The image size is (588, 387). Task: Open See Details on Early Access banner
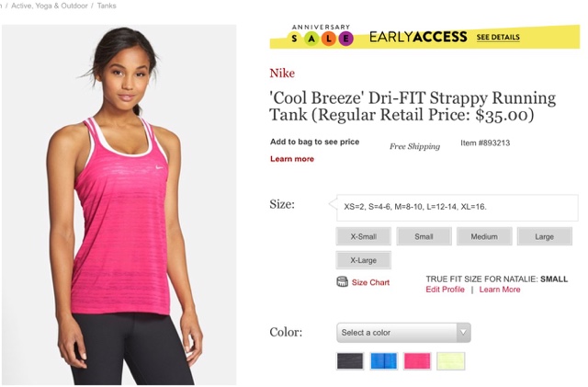point(498,37)
